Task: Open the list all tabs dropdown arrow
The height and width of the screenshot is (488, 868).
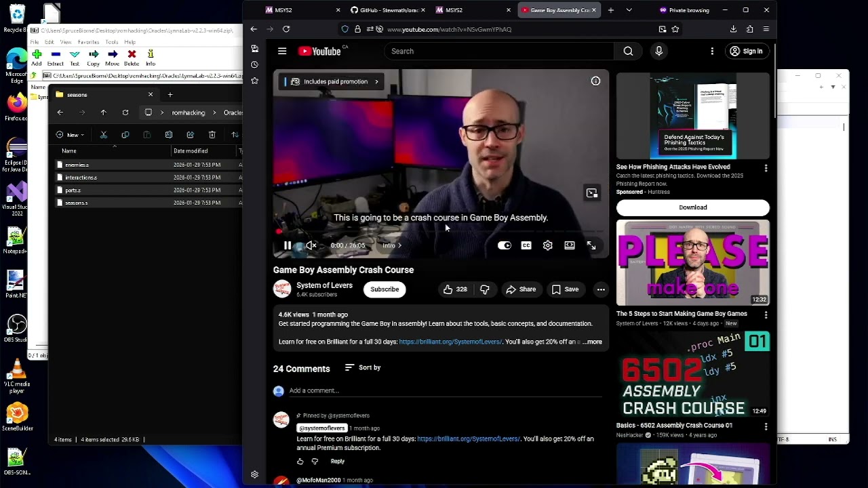Action: [x=629, y=10]
